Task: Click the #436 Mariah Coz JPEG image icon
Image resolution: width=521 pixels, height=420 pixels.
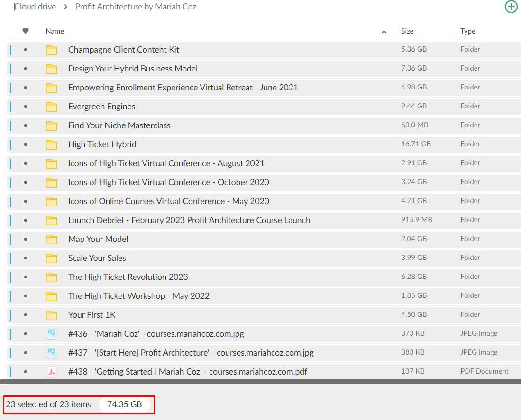Action: tap(51, 334)
